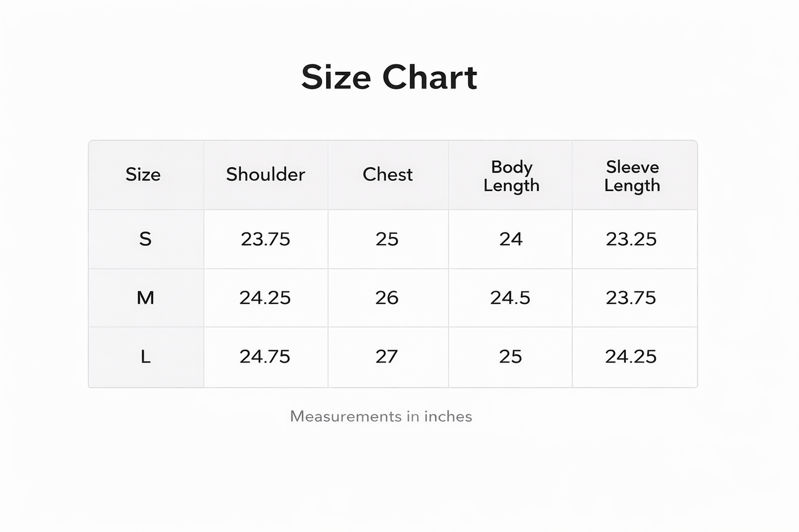Click body length value 24 for S
Viewport: 799px width, 532px height.
[x=510, y=239]
